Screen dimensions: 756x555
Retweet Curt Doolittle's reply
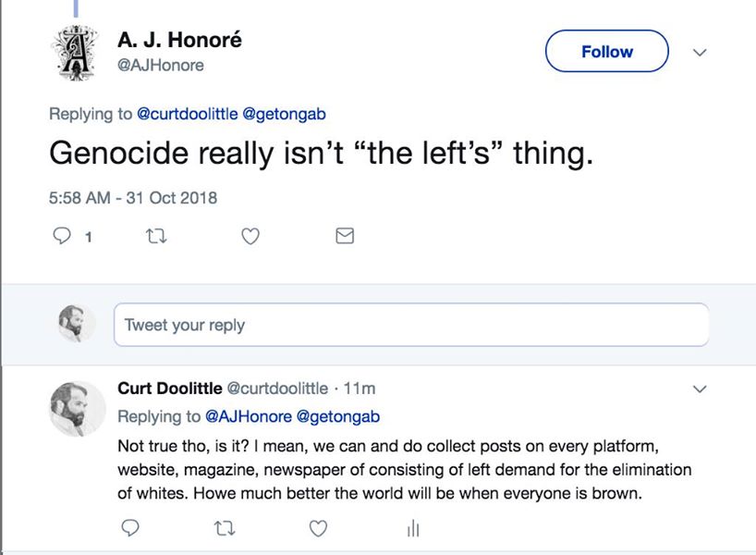(x=224, y=527)
